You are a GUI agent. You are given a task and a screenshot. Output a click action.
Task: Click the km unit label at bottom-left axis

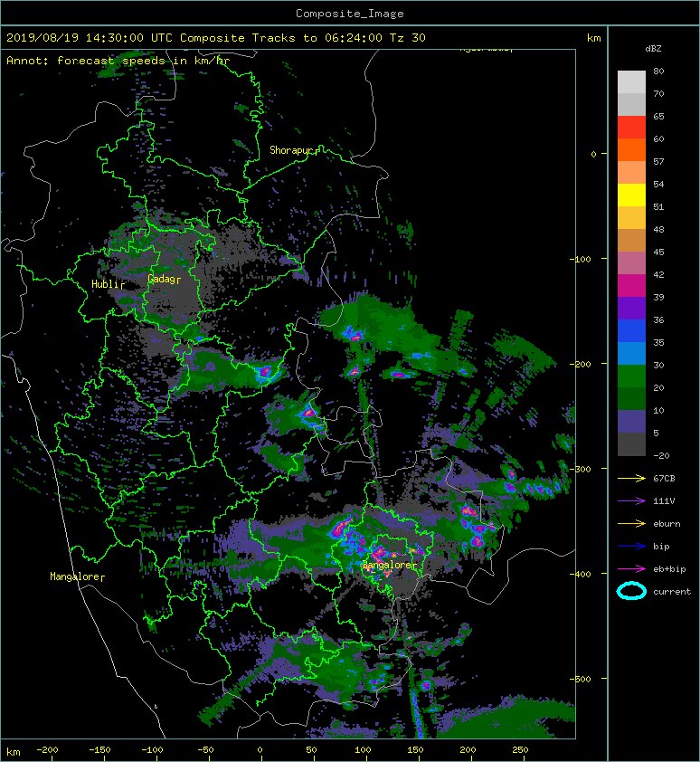[14, 752]
